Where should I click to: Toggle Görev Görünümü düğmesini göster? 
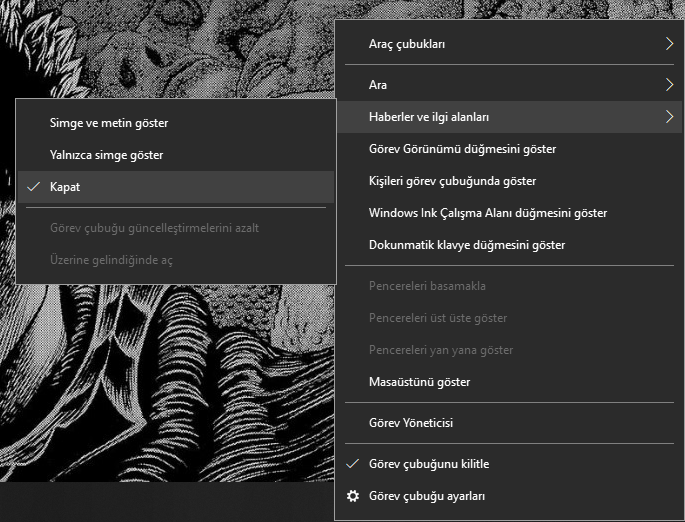[x=509, y=149]
